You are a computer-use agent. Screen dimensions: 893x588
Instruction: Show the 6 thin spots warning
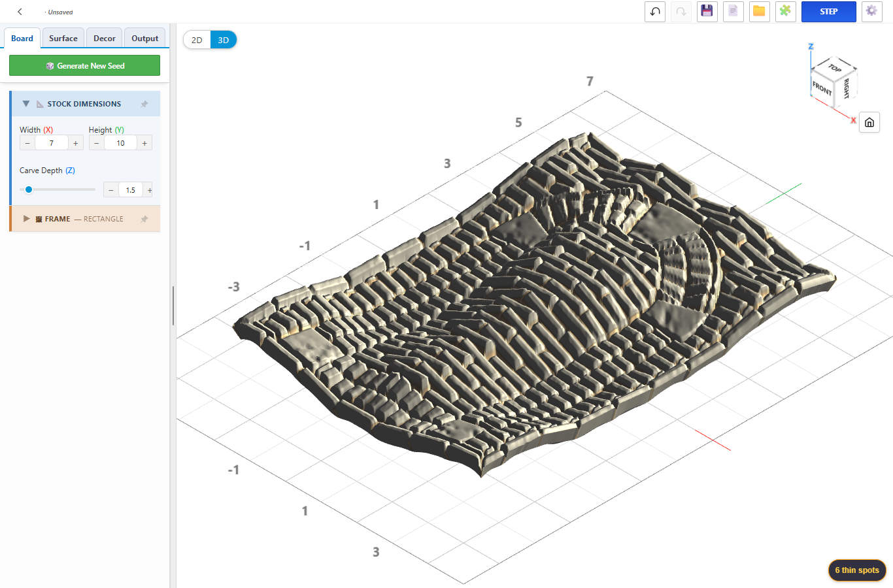click(857, 570)
